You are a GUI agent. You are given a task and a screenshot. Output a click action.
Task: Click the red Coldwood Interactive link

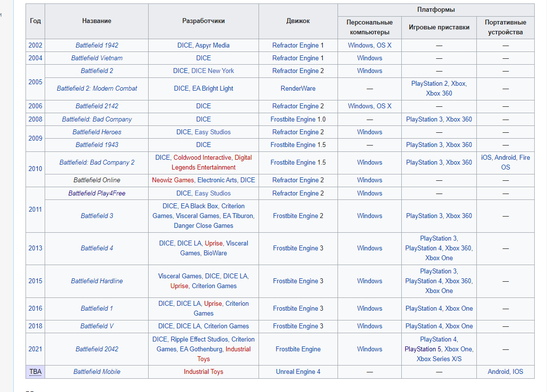coord(202,157)
